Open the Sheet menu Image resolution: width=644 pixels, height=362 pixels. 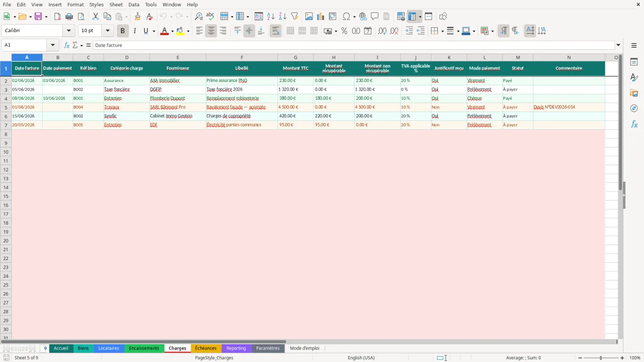116,4
